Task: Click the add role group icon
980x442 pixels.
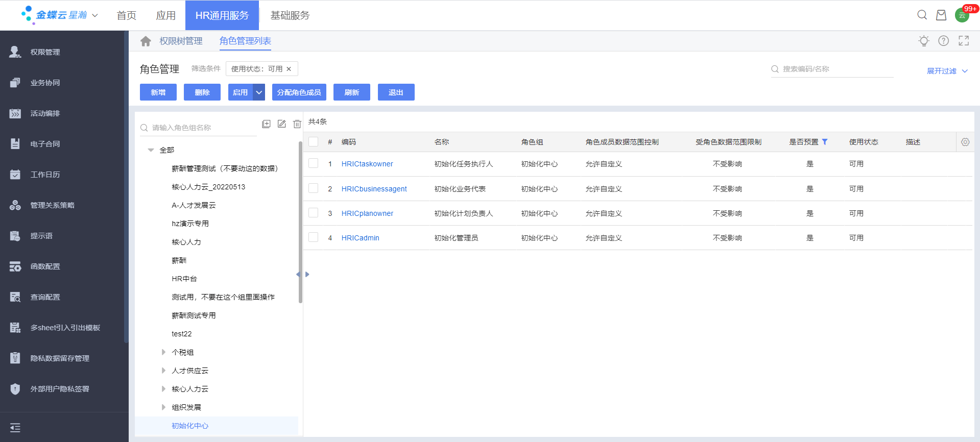Action: tap(266, 124)
